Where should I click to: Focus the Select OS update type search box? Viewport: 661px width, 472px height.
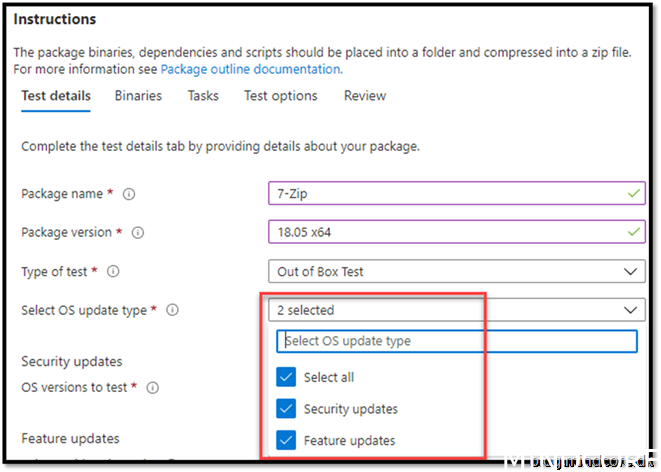(456, 341)
